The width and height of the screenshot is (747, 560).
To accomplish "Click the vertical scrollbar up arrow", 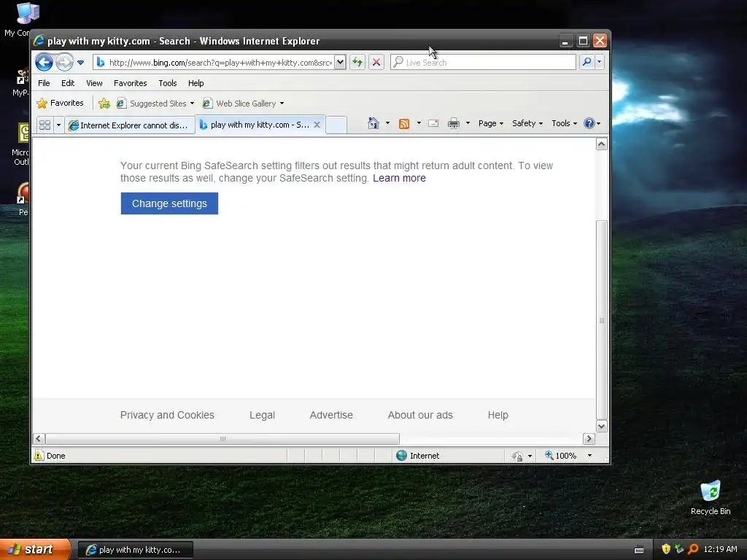I will [x=602, y=144].
